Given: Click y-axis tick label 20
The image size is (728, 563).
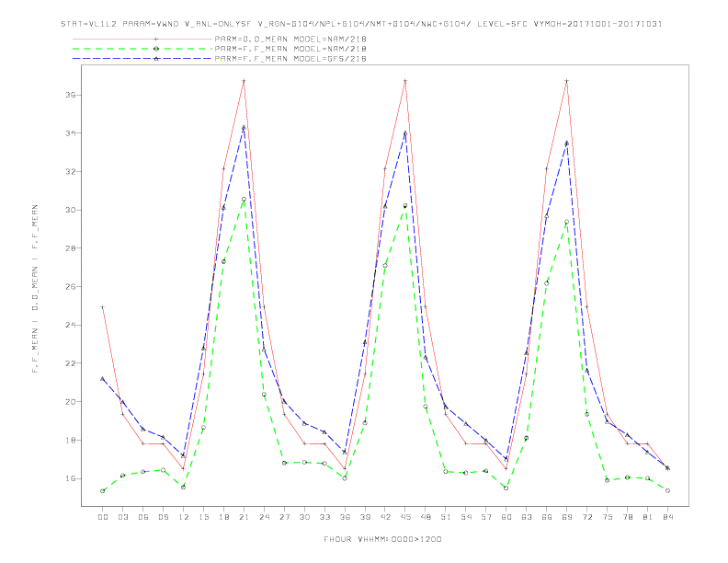Looking at the screenshot, I should point(71,402).
